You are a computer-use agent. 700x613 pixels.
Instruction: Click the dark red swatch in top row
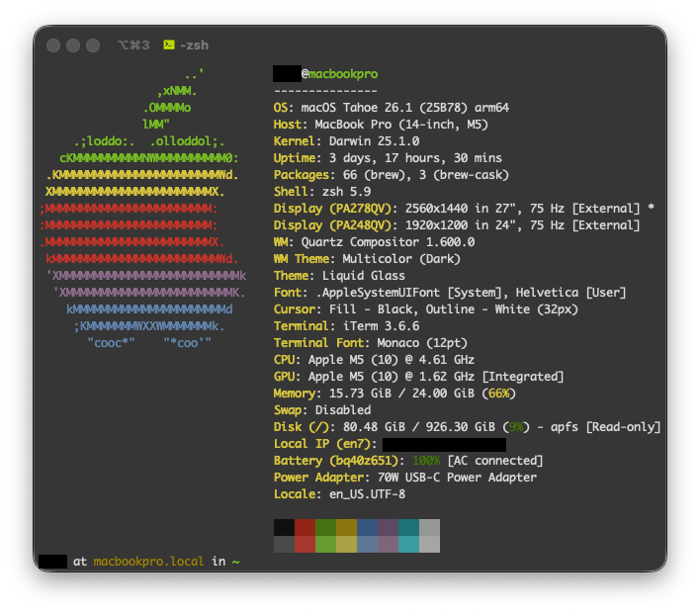click(x=305, y=527)
